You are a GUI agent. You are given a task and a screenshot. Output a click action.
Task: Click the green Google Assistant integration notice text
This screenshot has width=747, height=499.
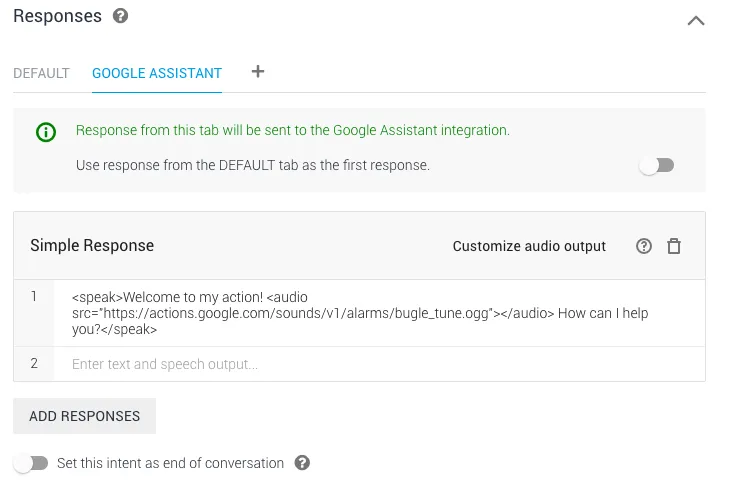point(292,131)
